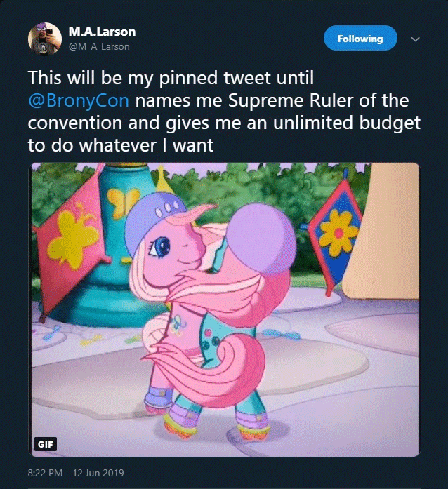Click the GIF badge on the media

click(46, 444)
